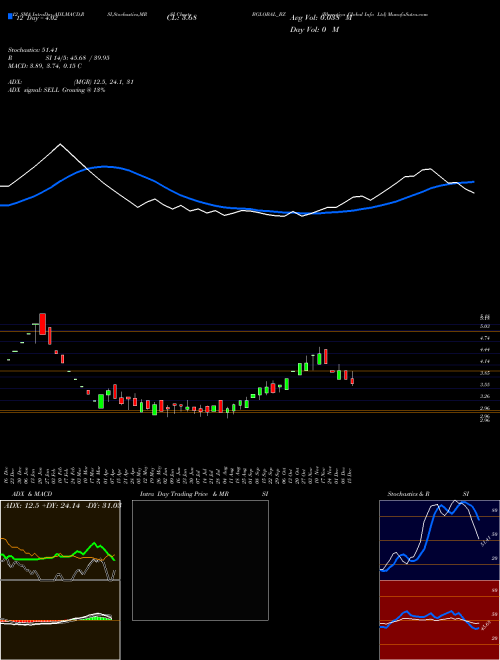Click the tallest red candlestick near 5.02
The height and width of the screenshot is (660, 500).
pyautogui.click(x=43, y=324)
